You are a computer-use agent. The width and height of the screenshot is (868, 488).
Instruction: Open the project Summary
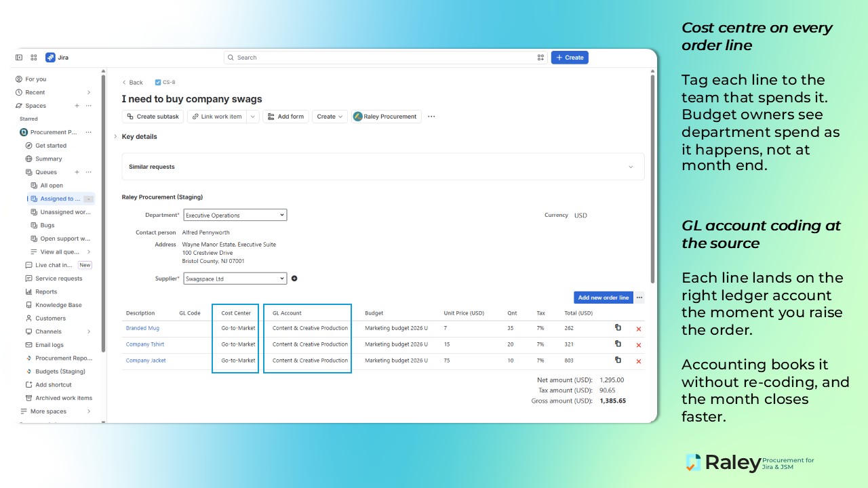pyautogui.click(x=49, y=159)
